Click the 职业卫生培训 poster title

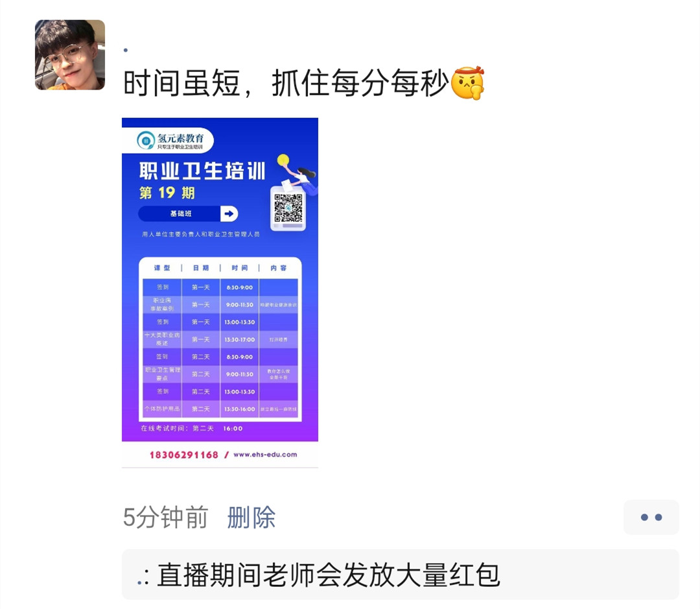tap(202, 171)
